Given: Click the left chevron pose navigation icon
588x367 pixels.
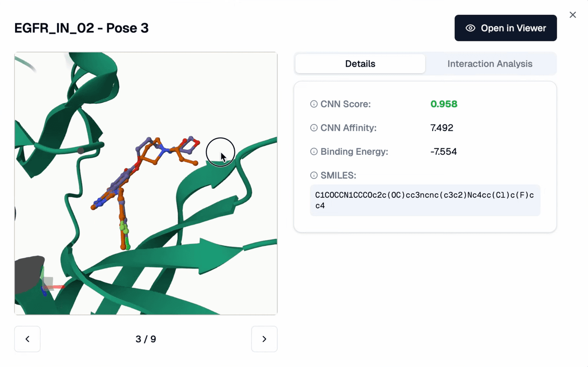Looking at the screenshot, I should click(27, 339).
